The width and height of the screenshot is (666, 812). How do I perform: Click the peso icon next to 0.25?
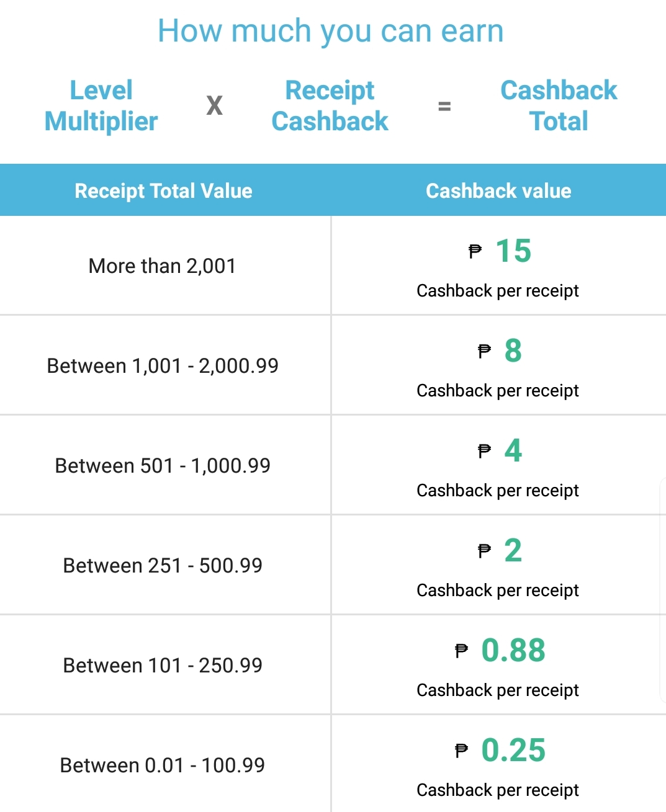click(x=461, y=751)
